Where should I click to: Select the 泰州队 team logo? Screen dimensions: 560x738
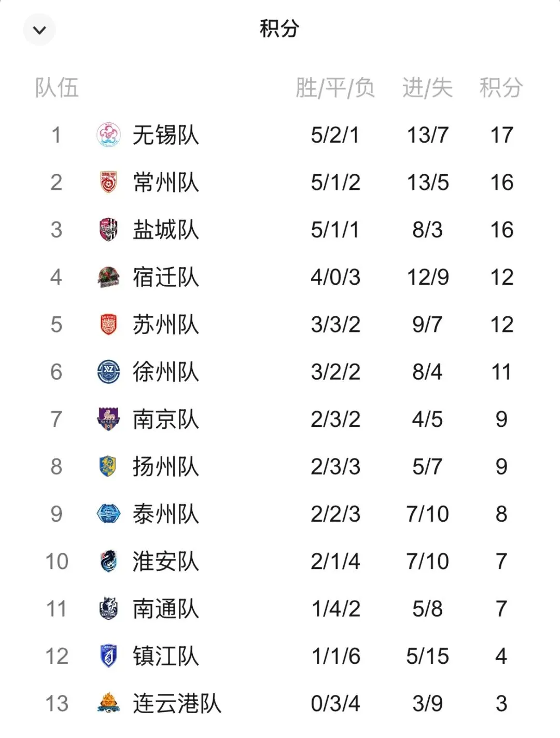[x=108, y=514]
